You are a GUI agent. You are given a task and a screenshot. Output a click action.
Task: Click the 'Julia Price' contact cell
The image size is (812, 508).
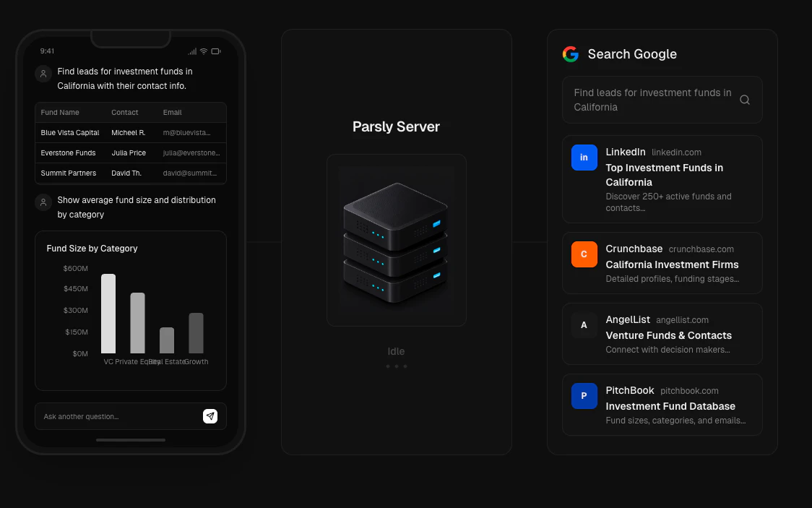(x=129, y=152)
